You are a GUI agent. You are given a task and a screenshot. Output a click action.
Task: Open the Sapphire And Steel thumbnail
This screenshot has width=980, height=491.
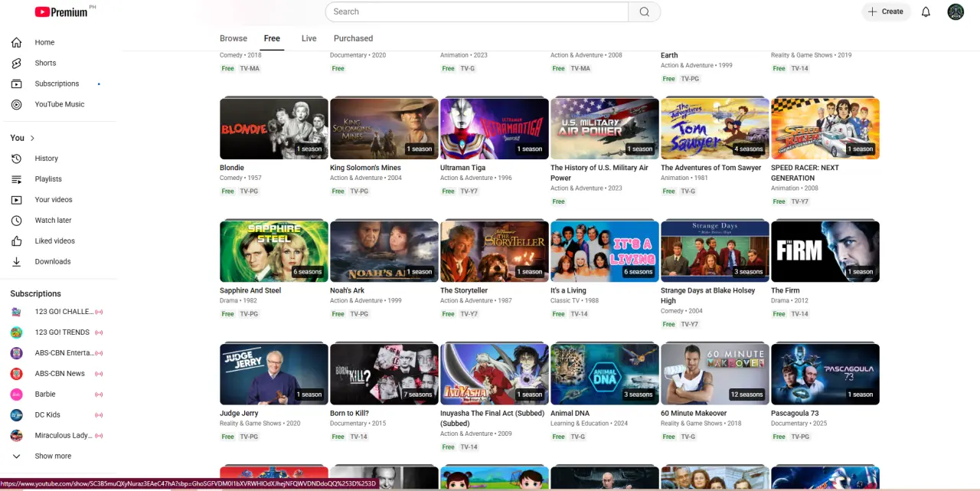(x=274, y=251)
